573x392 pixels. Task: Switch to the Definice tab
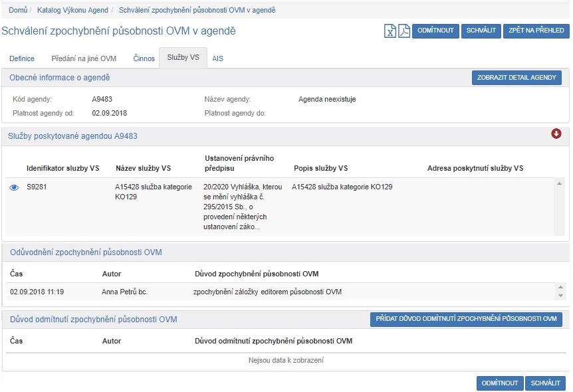(x=23, y=58)
